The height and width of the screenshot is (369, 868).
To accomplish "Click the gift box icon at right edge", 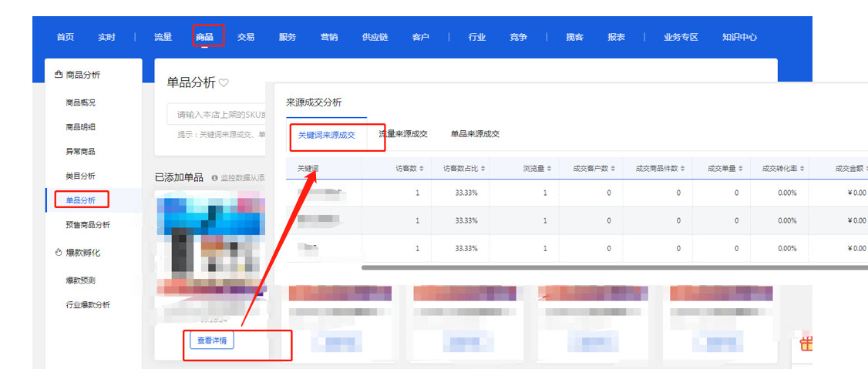I will pos(806,343).
